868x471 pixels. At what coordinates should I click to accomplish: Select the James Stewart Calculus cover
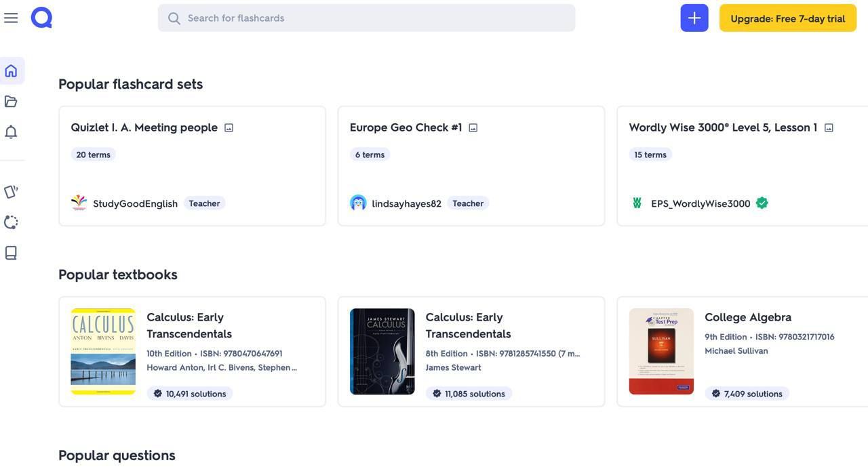point(382,351)
